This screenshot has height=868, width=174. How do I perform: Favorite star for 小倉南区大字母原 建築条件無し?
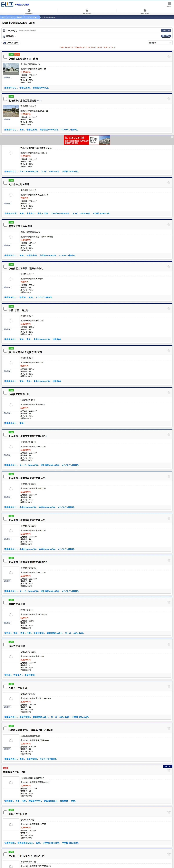coord(169,266)
